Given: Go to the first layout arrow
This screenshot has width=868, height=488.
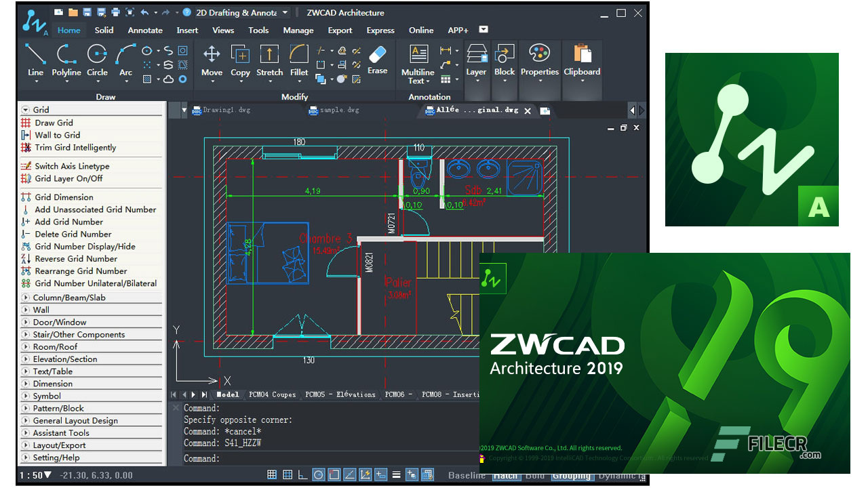Looking at the screenshot, I should pos(173,394).
